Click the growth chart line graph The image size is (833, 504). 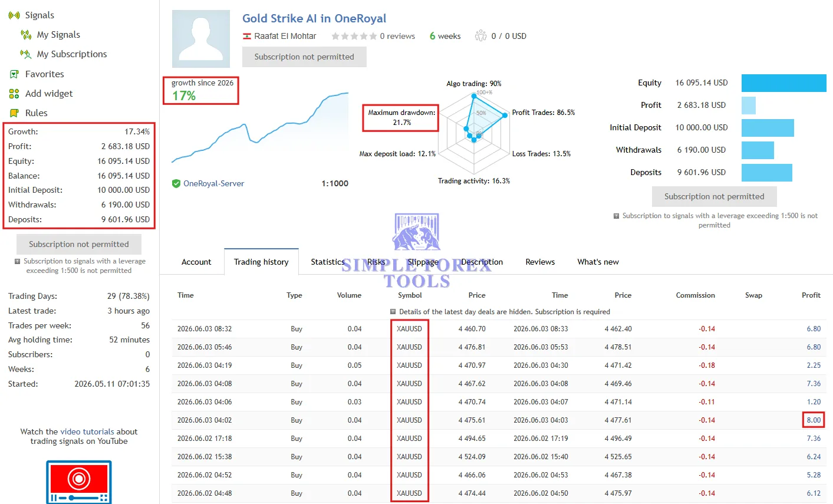tap(260, 128)
